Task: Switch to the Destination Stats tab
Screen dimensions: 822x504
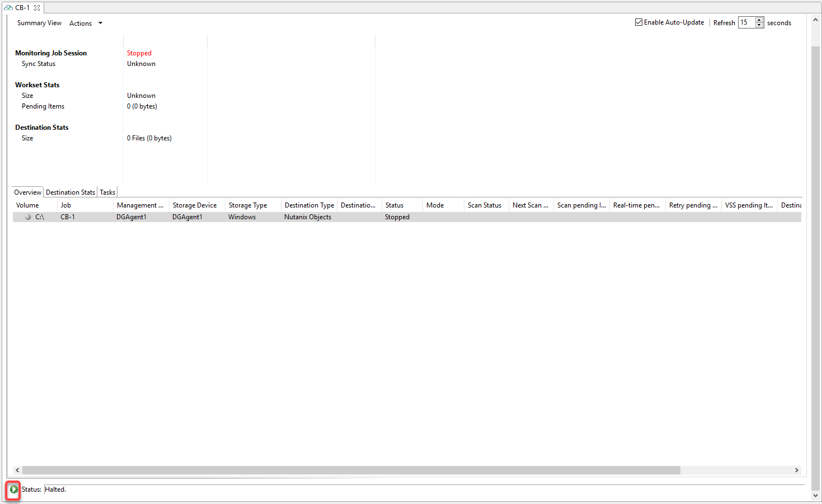Action: pos(71,192)
